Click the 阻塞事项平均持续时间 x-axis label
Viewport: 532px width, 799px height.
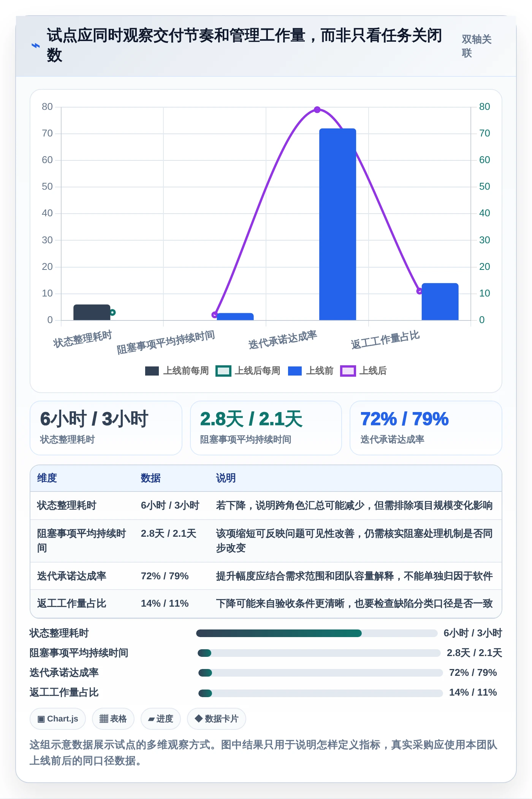[x=166, y=342]
